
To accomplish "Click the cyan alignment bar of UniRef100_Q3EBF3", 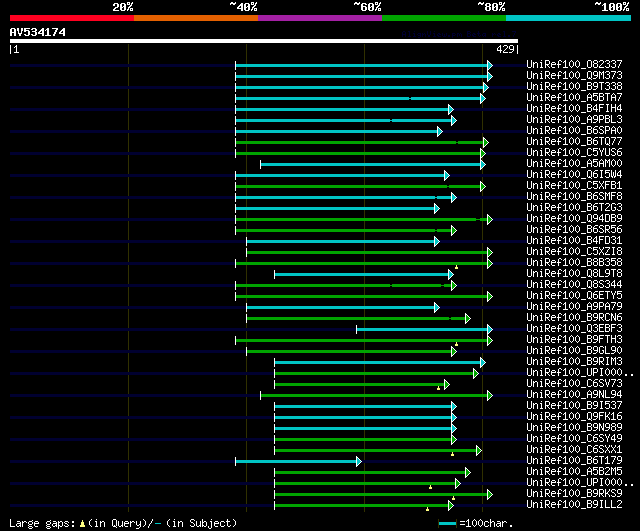I will 422,329.
